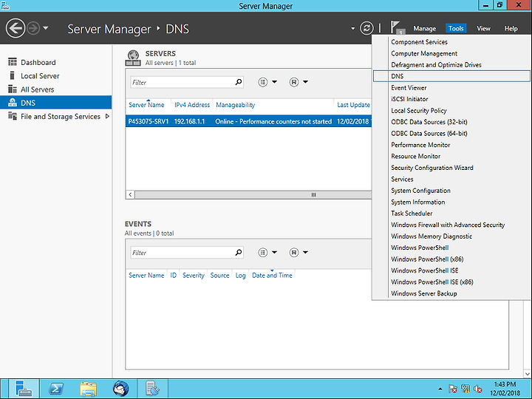Open Local Security Policy
The image size is (532, 399).
tap(451, 110)
